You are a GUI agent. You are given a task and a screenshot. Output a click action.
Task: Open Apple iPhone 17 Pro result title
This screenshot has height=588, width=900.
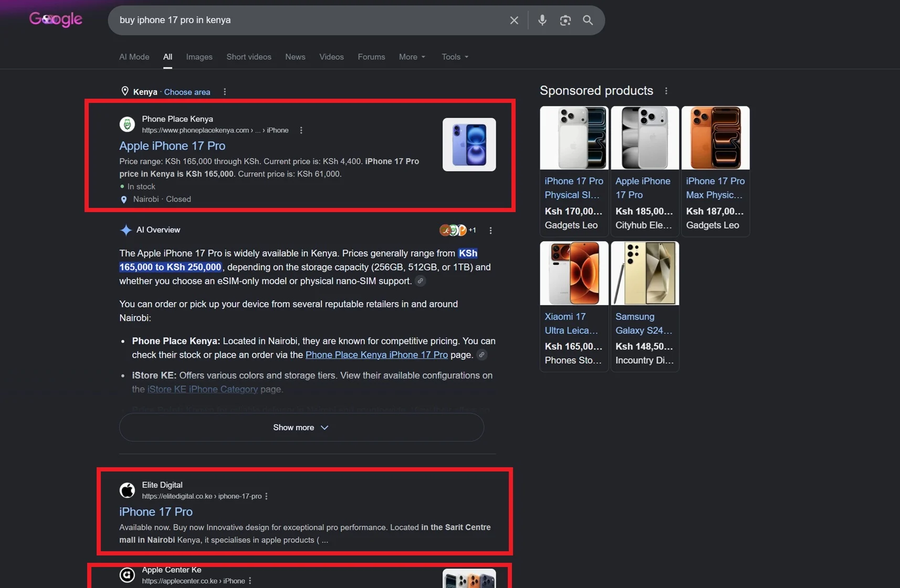click(172, 146)
